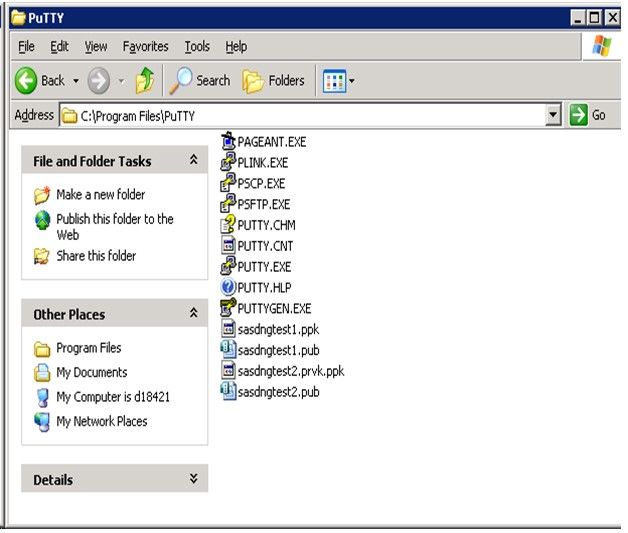Image resolution: width=628 pixels, height=533 pixels.
Task: Select the PUTTYGEN.EXE file name
Action: (274, 308)
